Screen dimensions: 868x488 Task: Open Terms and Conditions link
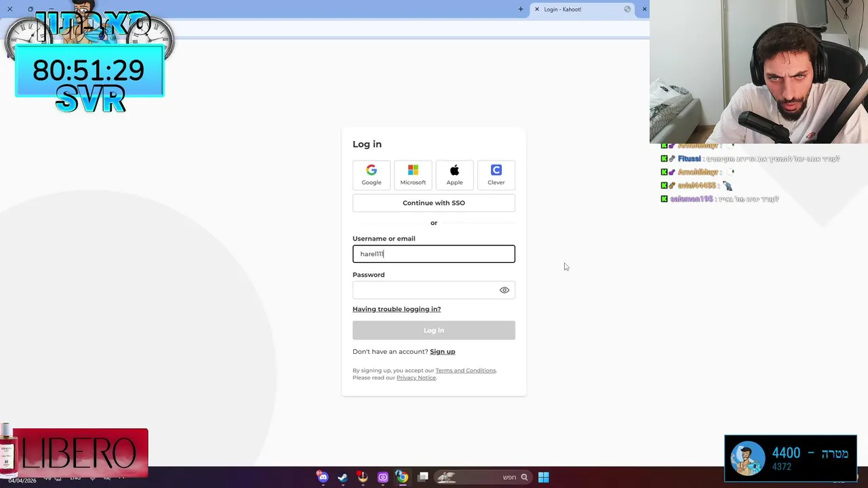(x=466, y=370)
